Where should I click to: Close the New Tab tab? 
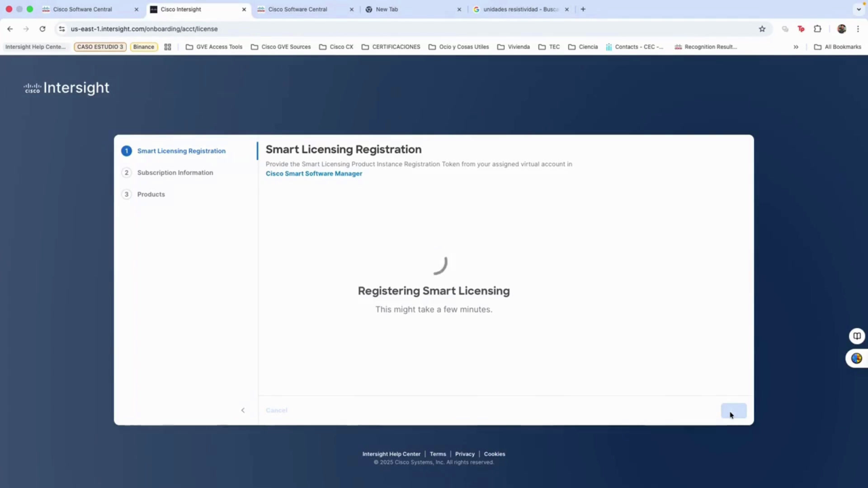pos(459,9)
